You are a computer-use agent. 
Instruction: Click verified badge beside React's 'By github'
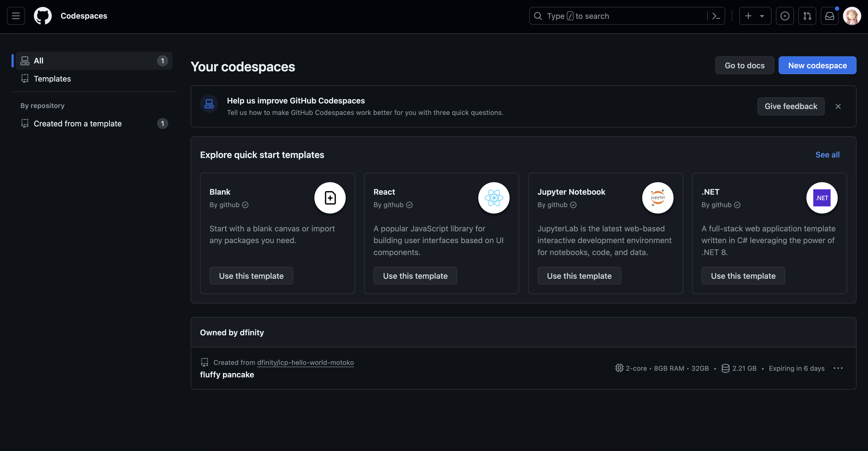point(409,205)
